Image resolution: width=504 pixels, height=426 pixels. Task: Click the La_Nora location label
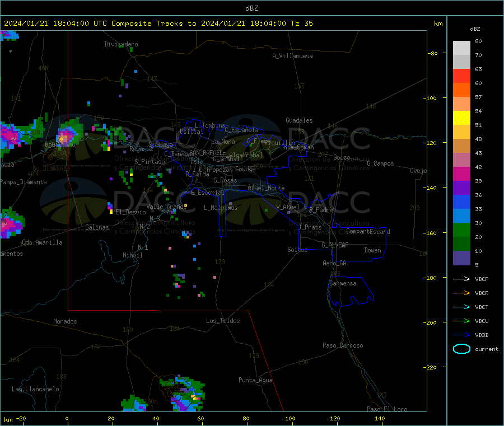[223, 142]
